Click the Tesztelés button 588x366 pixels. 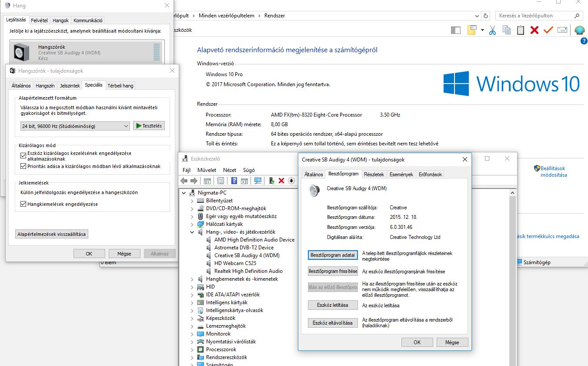(x=149, y=126)
